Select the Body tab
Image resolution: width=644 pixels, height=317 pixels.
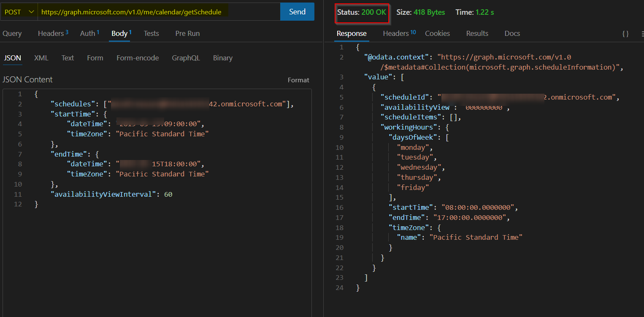(x=122, y=33)
